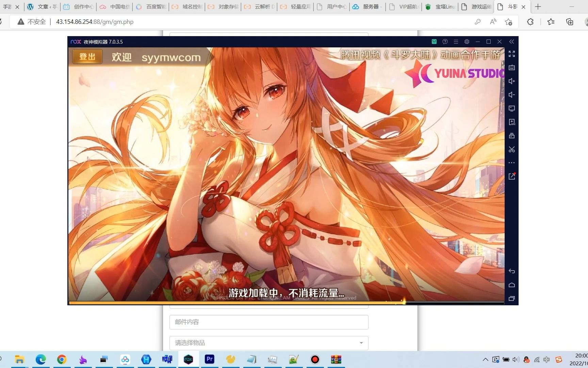Switch to 轻量应用 browser tab
This screenshot has height=368, width=588.
coord(295,7)
